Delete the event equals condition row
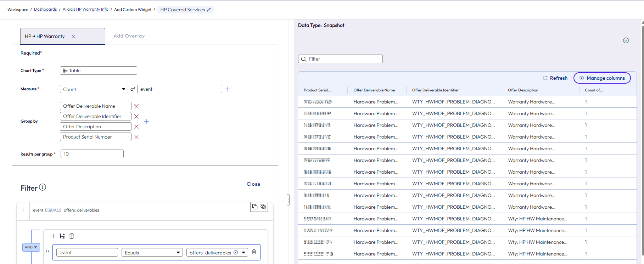 point(254,252)
